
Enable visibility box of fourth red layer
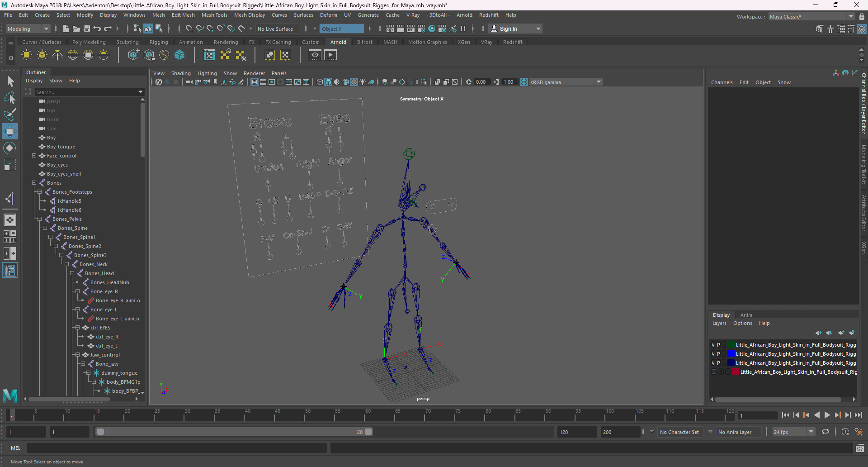pos(714,372)
